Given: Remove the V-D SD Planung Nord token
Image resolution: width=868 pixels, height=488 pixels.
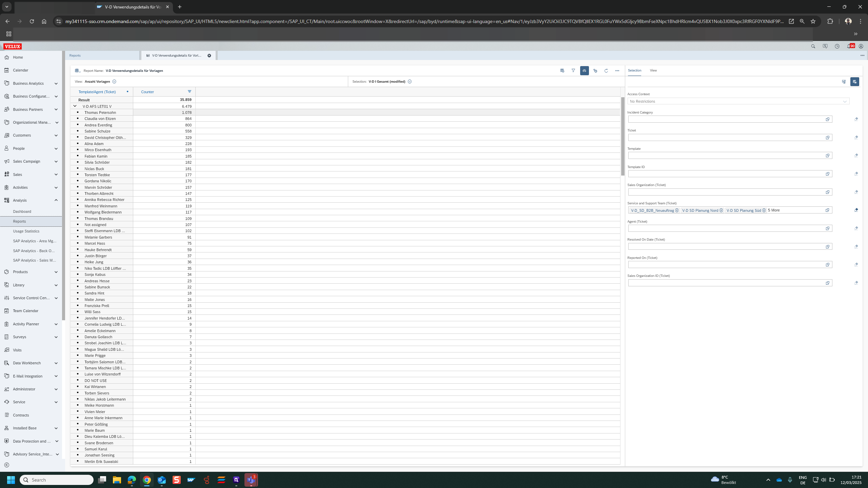Looking at the screenshot, I should [x=721, y=210].
